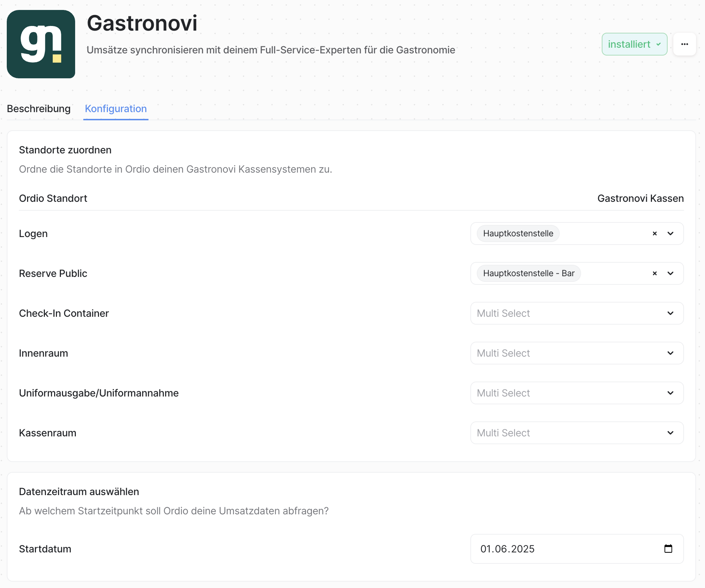Select the Konfiguration tab
The height and width of the screenshot is (588, 705).
pos(116,109)
